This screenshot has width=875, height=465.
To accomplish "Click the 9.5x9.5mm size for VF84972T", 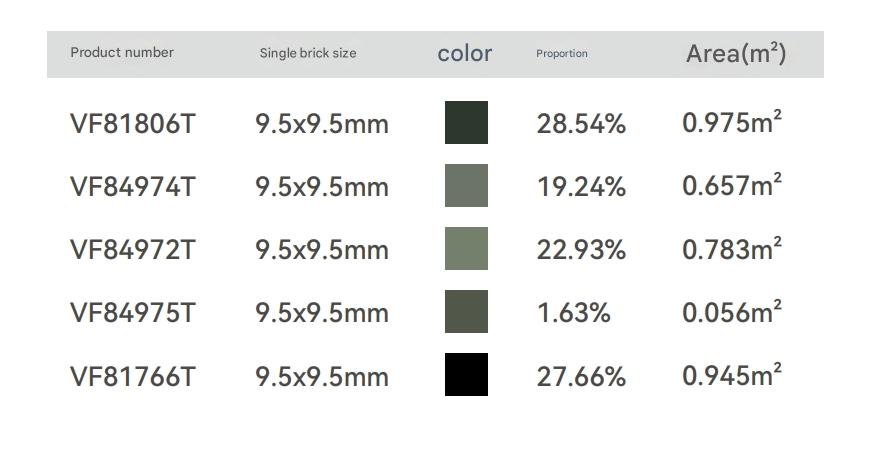I will (322, 250).
